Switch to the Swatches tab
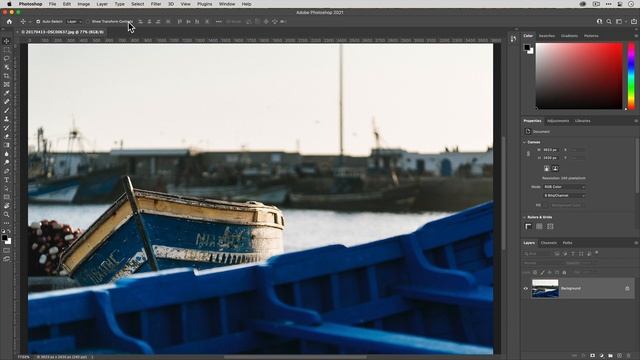The width and height of the screenshot is (640, 360). coord(547,36)
